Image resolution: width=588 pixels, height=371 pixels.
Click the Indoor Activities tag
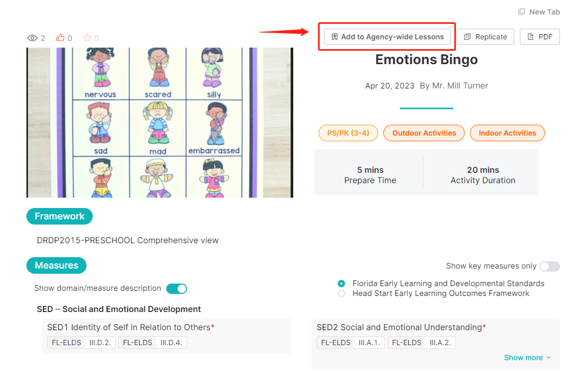507,133
